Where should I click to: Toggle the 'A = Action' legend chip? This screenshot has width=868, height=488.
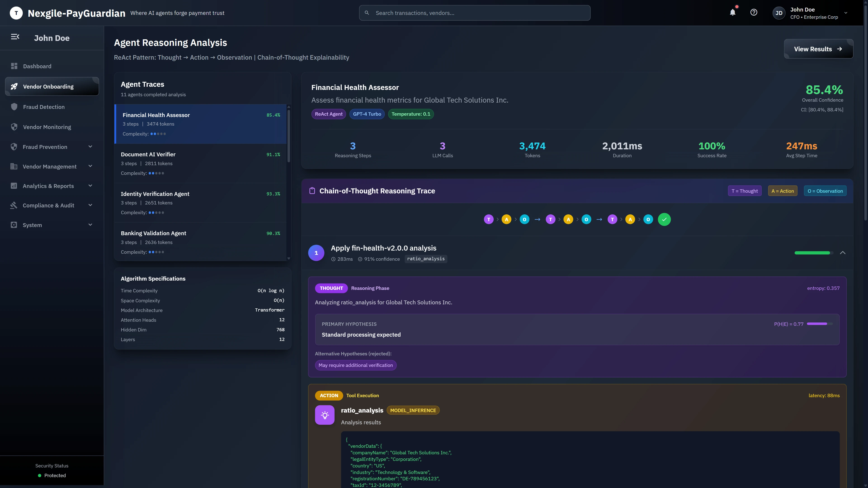coord(782,191)
